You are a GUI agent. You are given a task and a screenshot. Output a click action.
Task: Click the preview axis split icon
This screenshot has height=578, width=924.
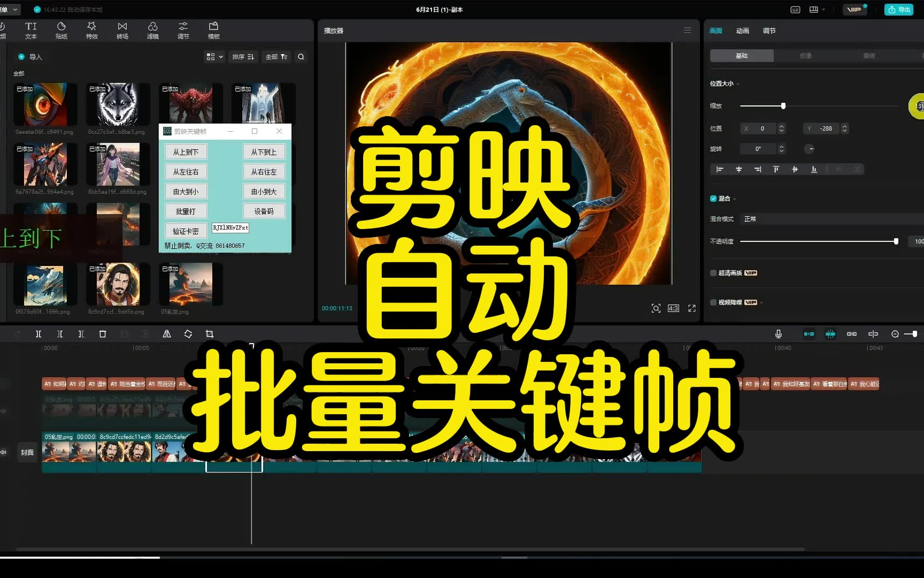873,334
